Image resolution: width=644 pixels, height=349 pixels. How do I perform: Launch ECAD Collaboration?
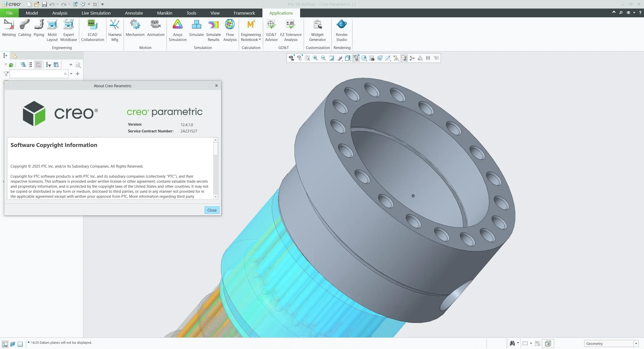click(92, 30)
